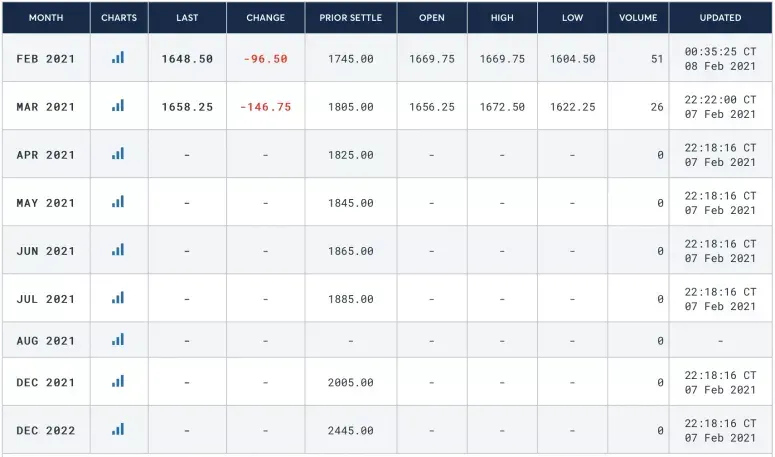Open the chart icon for DEC 2021
Screen dimensions: 775x457
(x=118, y=381)
